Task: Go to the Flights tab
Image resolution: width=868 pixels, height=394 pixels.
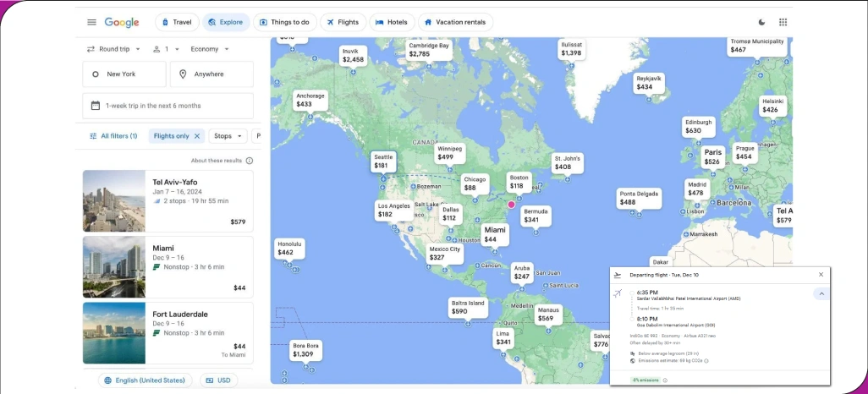Action: (x=343, y=22)
